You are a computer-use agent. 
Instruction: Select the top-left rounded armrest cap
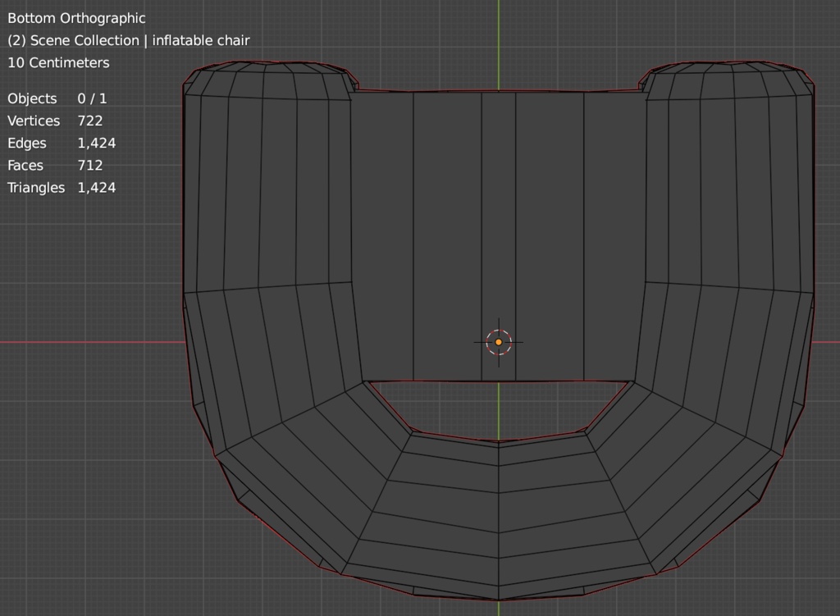pyautogui.click(x=267, y=80)
